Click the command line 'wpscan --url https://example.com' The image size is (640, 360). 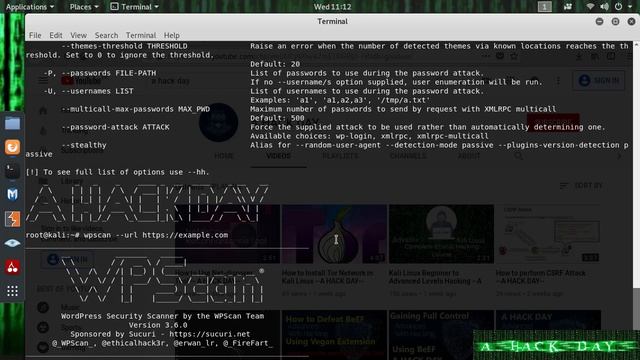(x=156, y=235)
